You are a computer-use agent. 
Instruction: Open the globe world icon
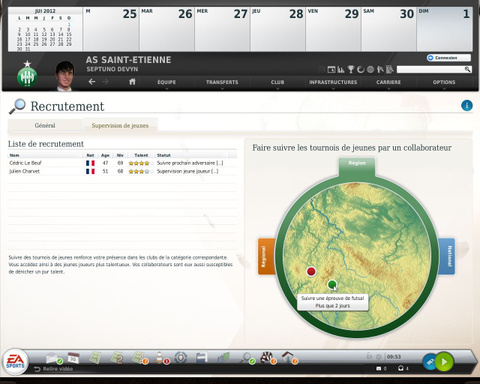(370, 69)
